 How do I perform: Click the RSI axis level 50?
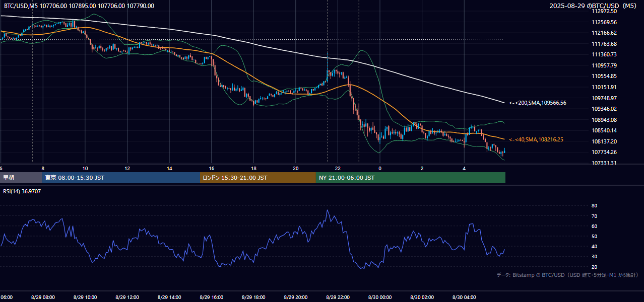pyautogui.click(x=594, y=236)
